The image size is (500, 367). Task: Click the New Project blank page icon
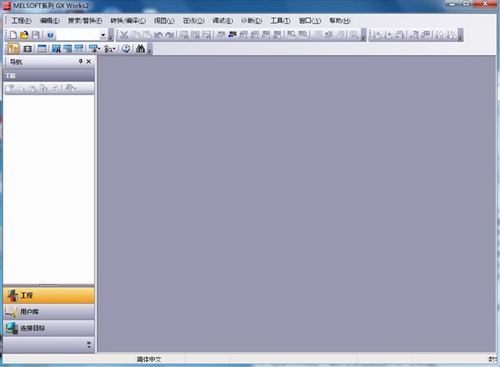pos(13,35)
